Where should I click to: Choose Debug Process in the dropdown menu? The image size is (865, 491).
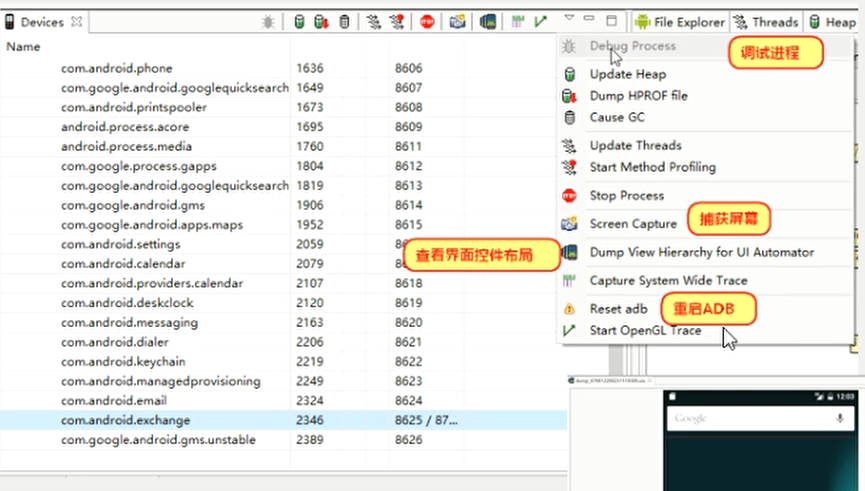[632, 46]
